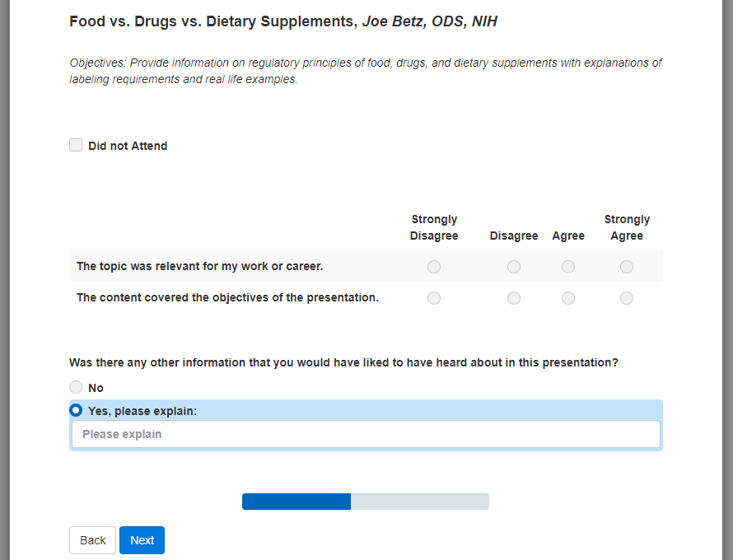Image resolution: width=733 pixels, height=560 pixels.
Task: Select Agree for content covered objectives
Action: (x=568, y=298)
